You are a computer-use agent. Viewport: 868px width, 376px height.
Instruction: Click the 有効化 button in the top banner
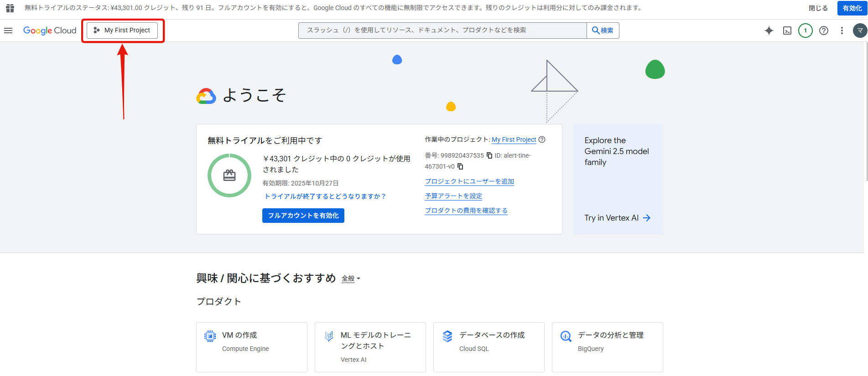852,8
